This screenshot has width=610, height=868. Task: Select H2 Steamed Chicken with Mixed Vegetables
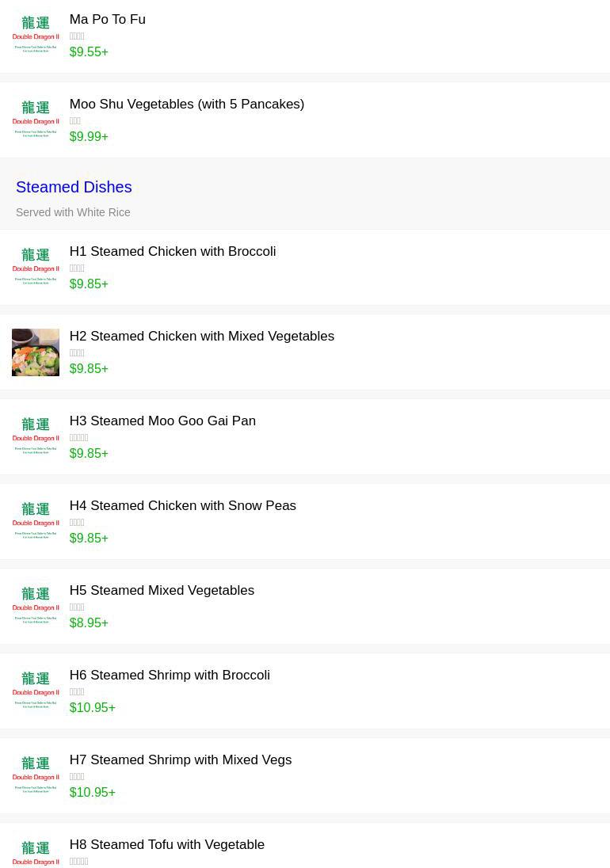[201, 337]
